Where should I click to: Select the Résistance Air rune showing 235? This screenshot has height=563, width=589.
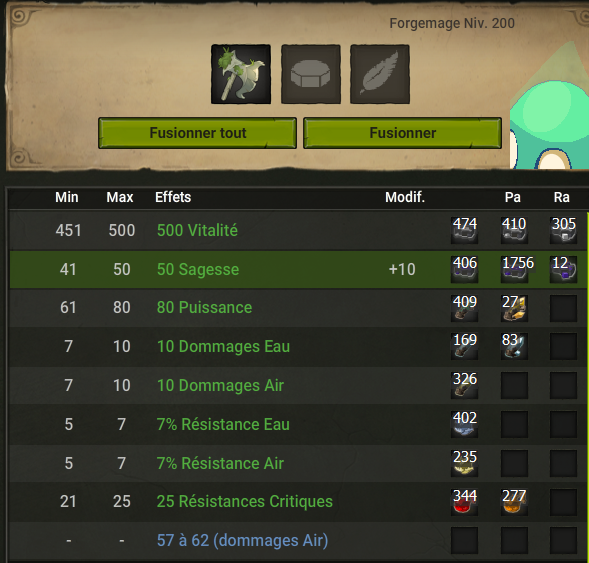465,463
